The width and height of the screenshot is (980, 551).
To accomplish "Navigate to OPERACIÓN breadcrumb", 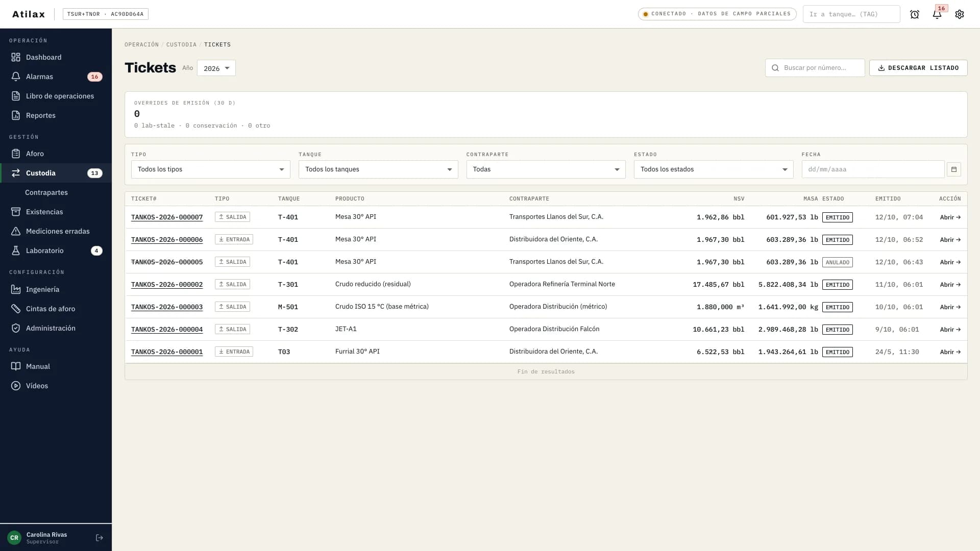I will point(141,45).
